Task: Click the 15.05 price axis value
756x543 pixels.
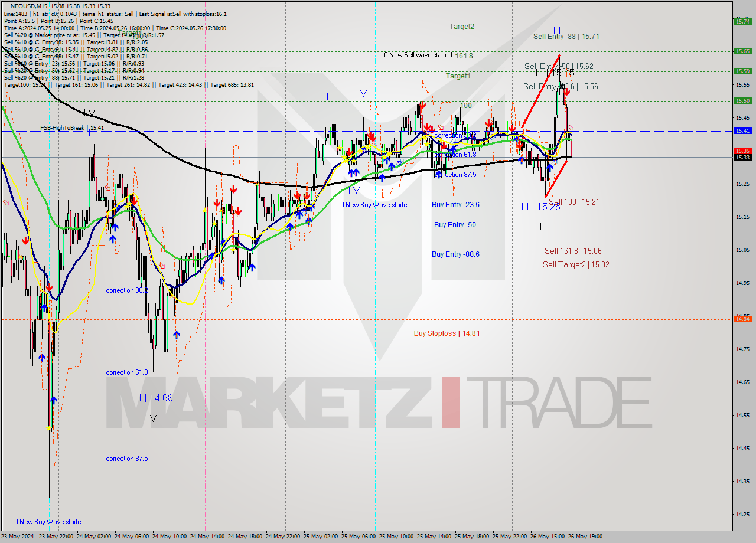Action: (742, 250)
